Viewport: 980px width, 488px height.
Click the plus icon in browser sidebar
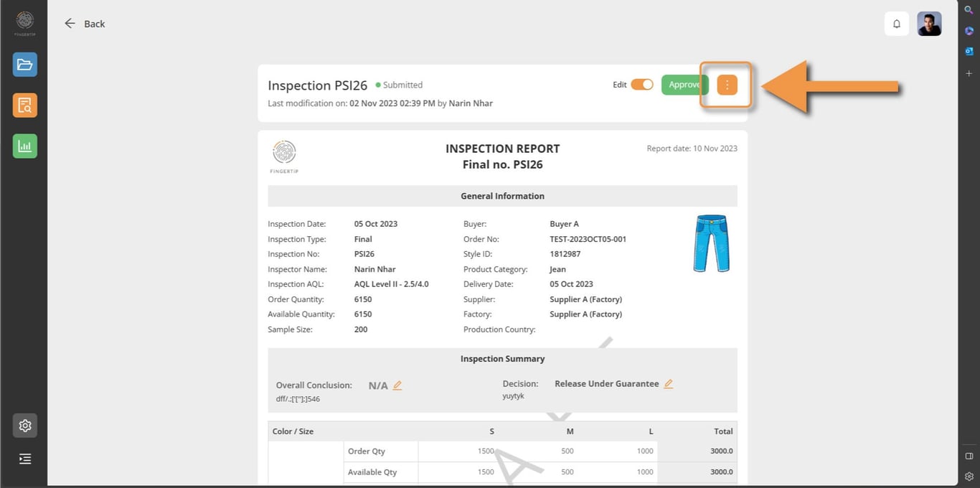[969, 73]
